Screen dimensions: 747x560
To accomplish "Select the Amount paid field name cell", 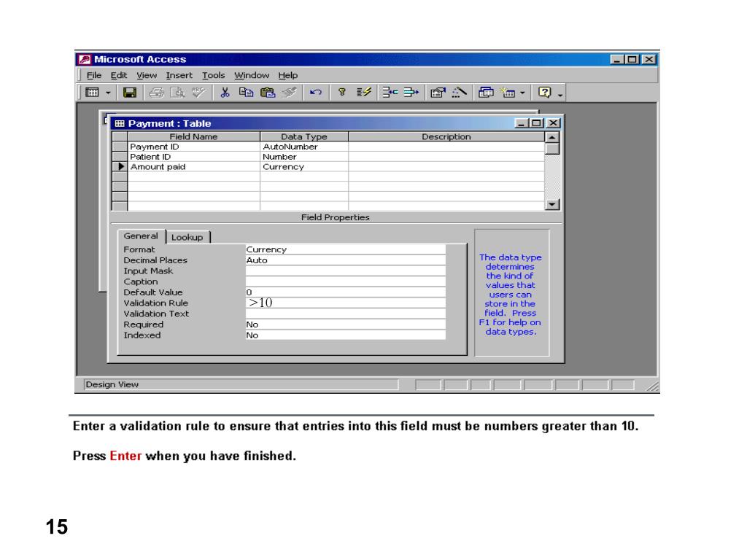I will tap(194, 167).
